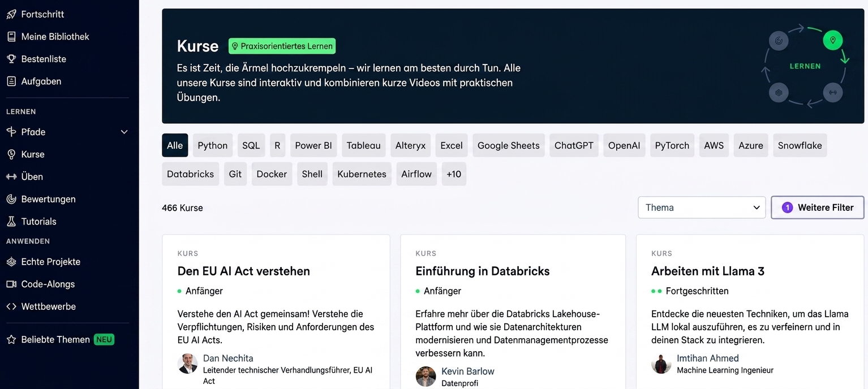The height and width of the screenshot is (389, 868).
Task: Open the course Den EU AI Act verstehen
Action: [244, 271]
